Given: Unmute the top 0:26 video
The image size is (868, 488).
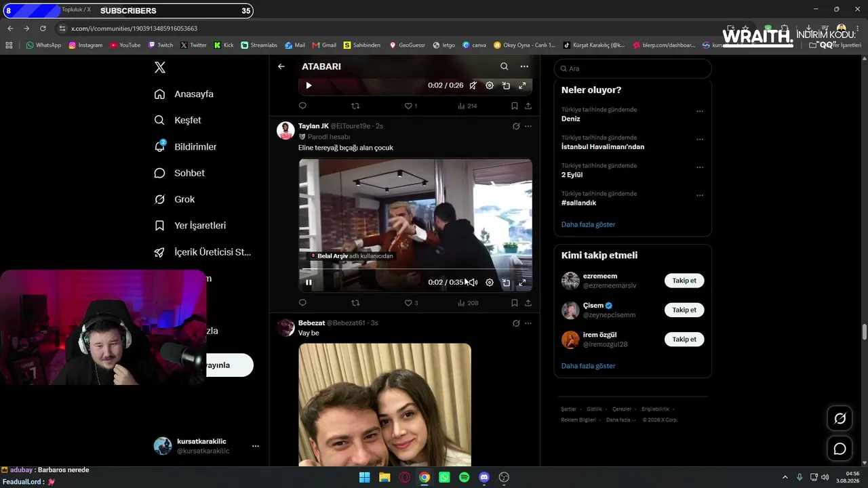Looking at the screenshot, I should pos(473,85).
